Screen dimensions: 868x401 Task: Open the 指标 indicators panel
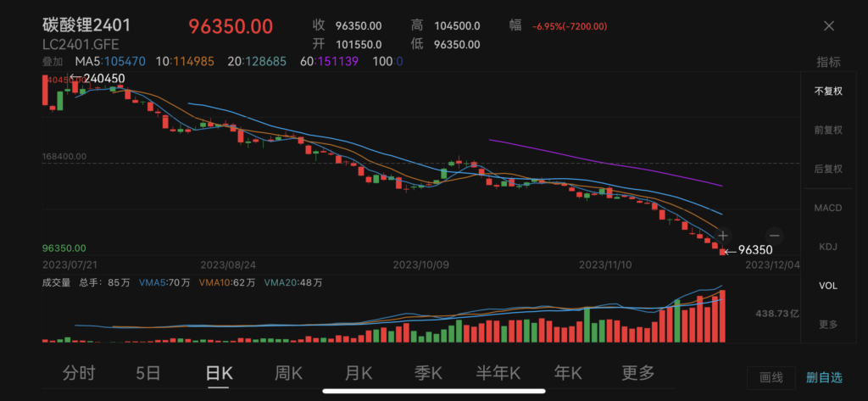(x=829, y=62)
